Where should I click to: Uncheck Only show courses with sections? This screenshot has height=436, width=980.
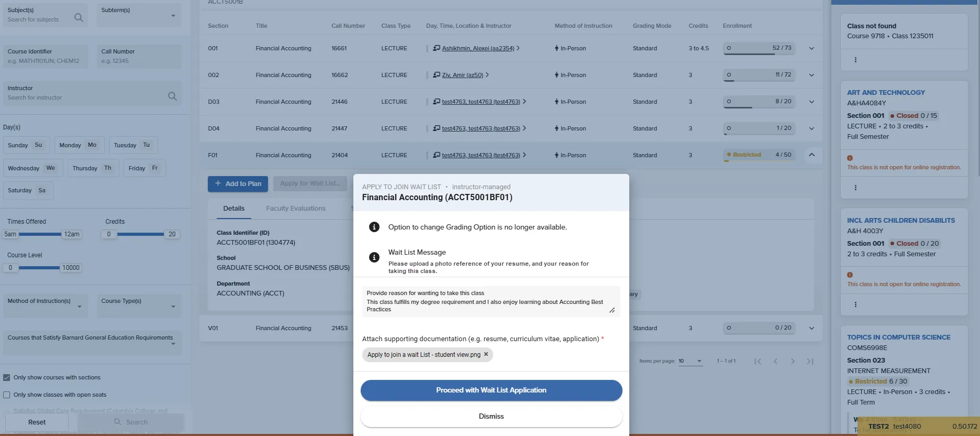[x=7, y=377]
